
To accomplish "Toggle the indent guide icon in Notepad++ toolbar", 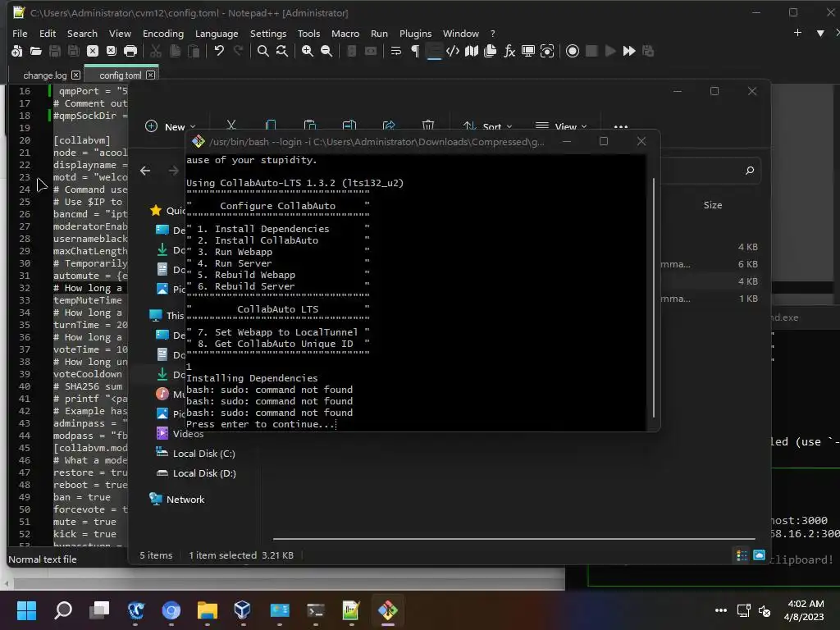I will [434, 51].
